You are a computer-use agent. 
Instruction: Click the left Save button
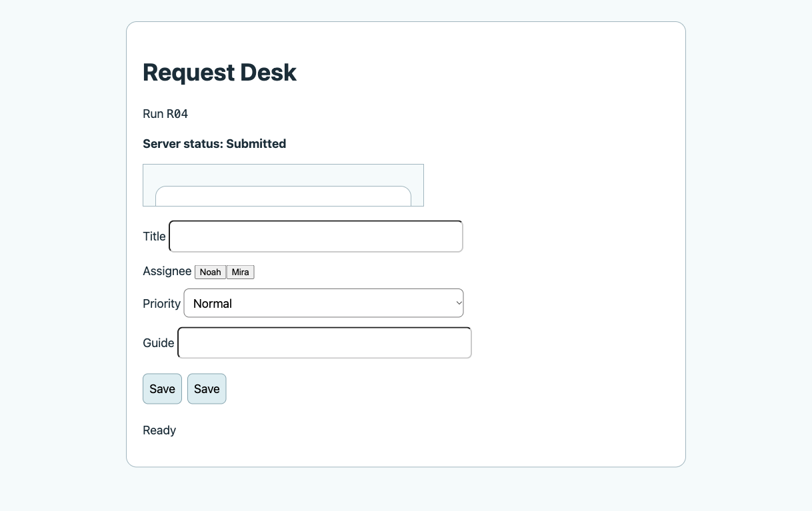pyautogui.click(x=162, y=389)
